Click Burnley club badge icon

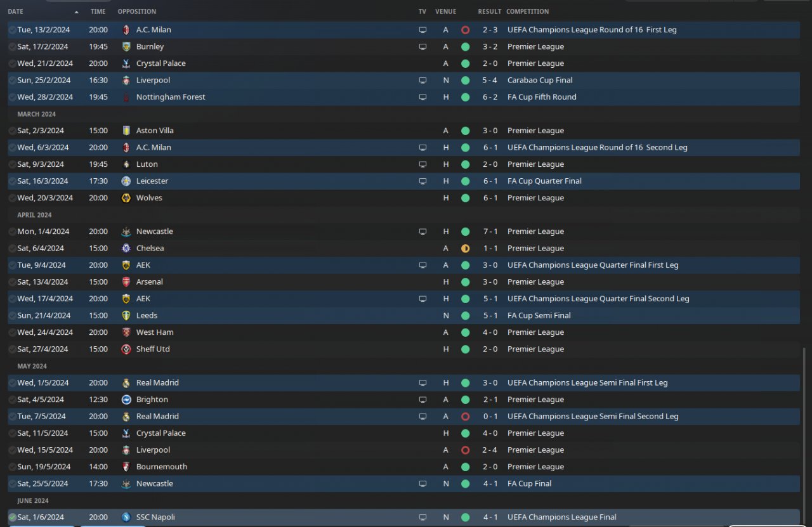pyautogui.click(x=126, y=46)
